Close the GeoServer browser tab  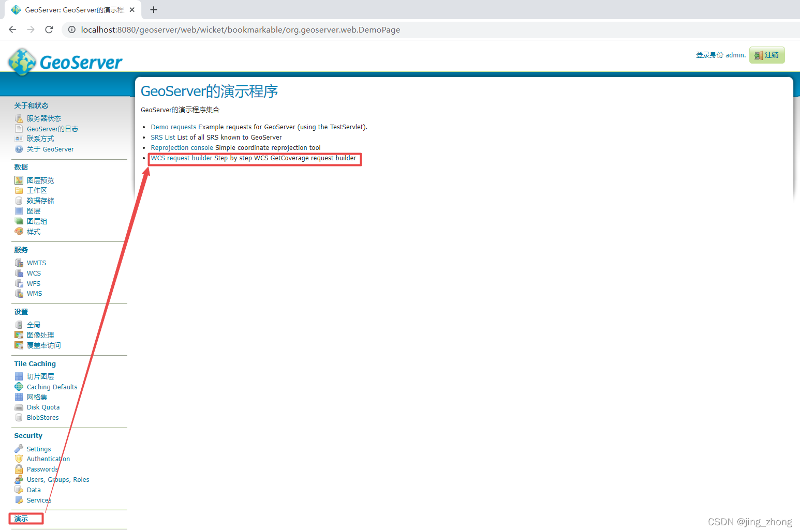pyautogui.click(x=132, y=10)
